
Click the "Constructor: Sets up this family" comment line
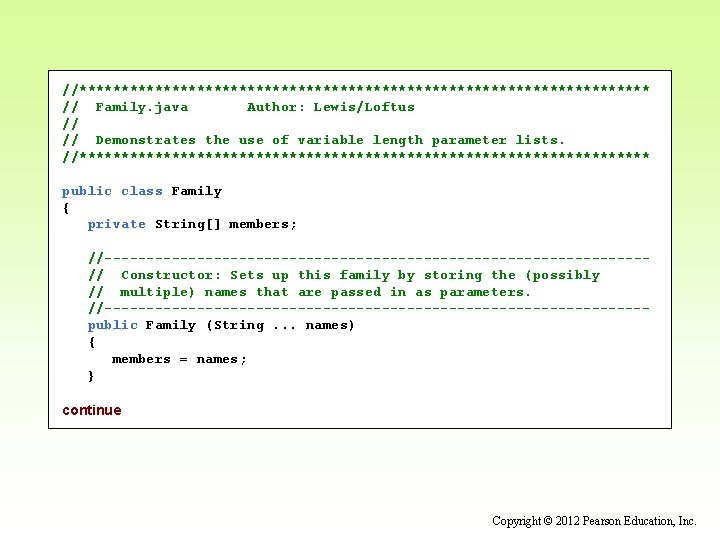[x=344, y=275]
